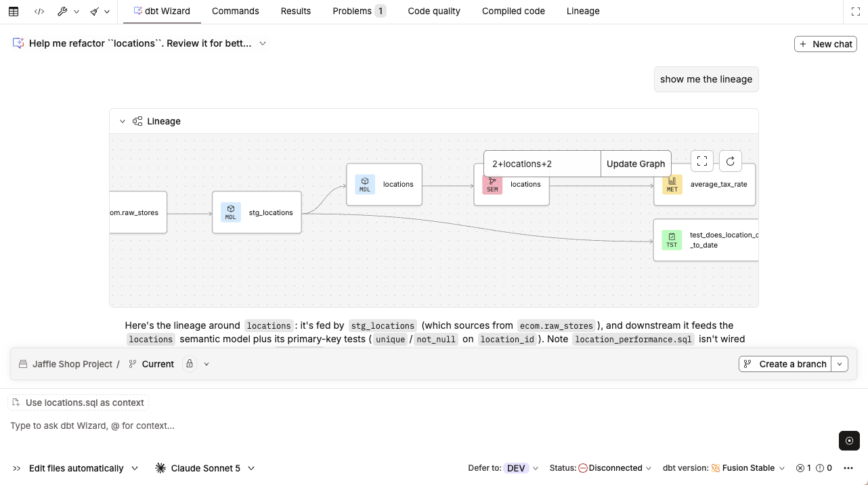Expand the conversation title dropdown chevron
868x485 pixels.
263,43
